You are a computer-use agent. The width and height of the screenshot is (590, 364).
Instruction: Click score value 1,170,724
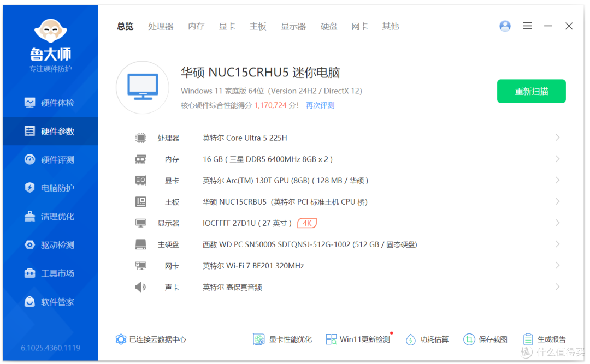pos(270,105)
